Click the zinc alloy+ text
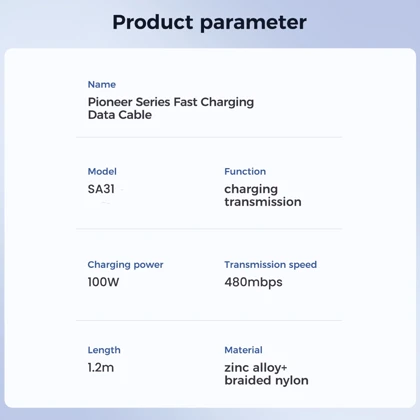This screenshot has height=420, width=420. pyautogui.click(x=256, y=368)
